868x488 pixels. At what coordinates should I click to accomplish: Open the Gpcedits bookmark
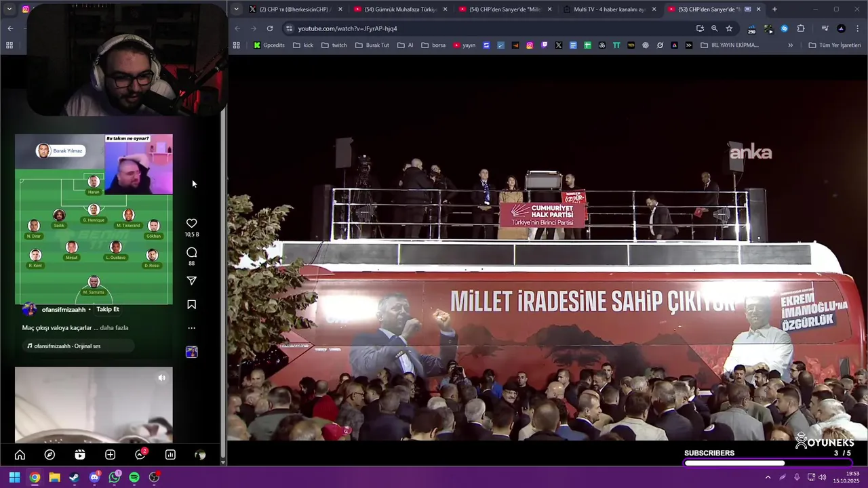[x=269, y=45]
